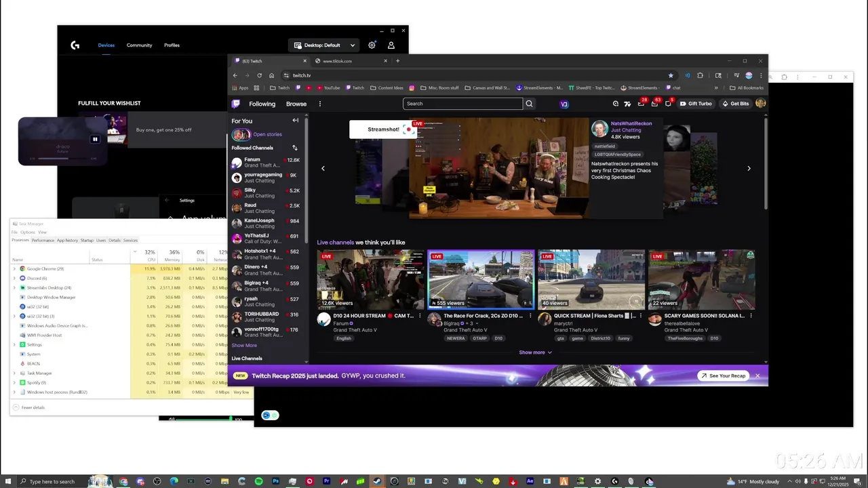
Task: Open Spotify from Windows taskbar
Action: coord(259,481)
